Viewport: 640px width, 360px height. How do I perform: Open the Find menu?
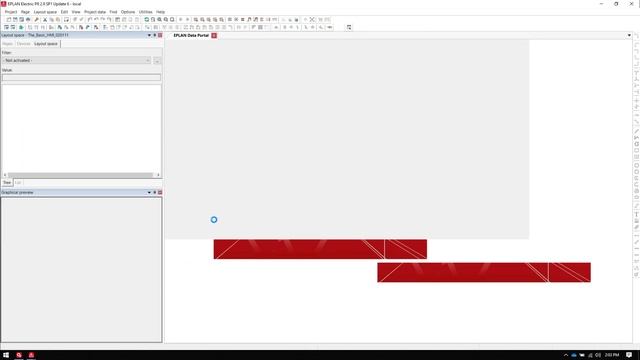click(113, 12)
